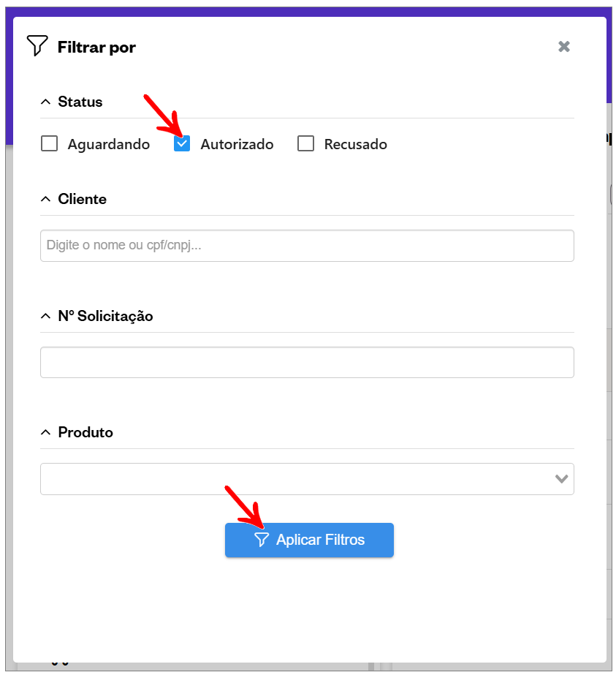The image size is (616, 675).
Task: Close the Filtrar por dialog
Action: tap(564, 47)
